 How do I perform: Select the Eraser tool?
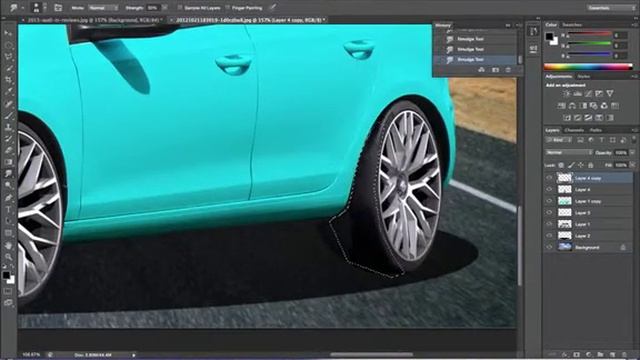coord(8,150)
